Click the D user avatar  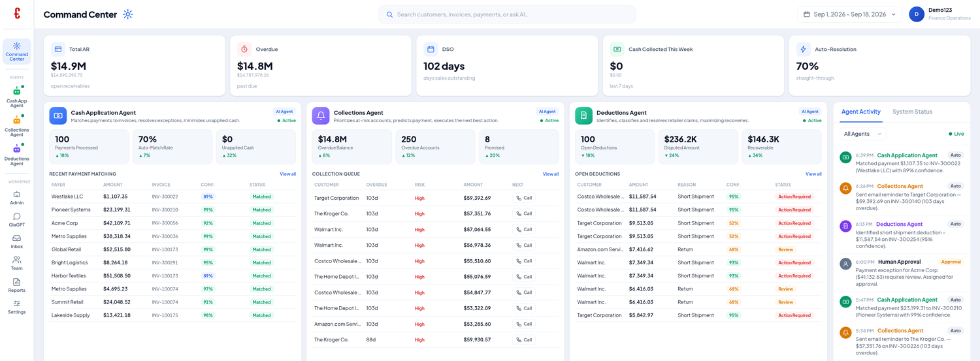(x=917, y=14)
